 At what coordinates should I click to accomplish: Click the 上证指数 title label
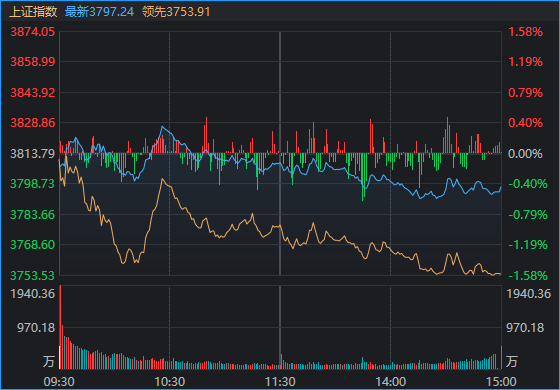[x=33, y=12]
